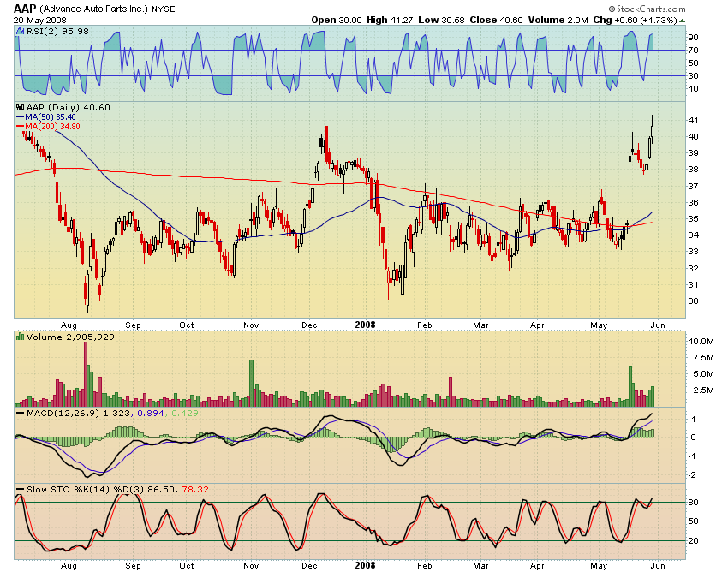Click the tall green volume bar in early November
This screenshot has height=572, width=728.
252,384
